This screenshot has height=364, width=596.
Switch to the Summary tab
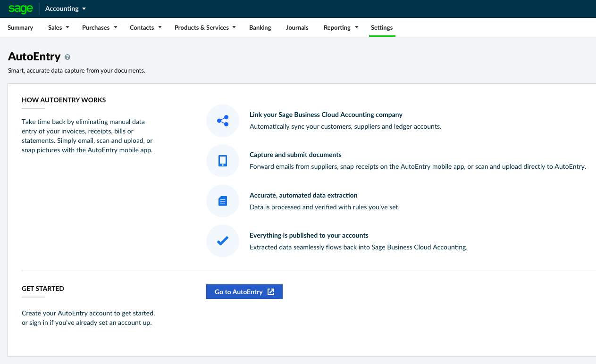coord(20,27)
